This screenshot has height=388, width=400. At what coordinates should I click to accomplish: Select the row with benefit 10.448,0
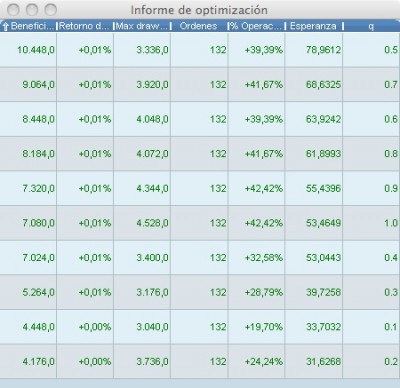pyautogui.click(x=200, y=50)
